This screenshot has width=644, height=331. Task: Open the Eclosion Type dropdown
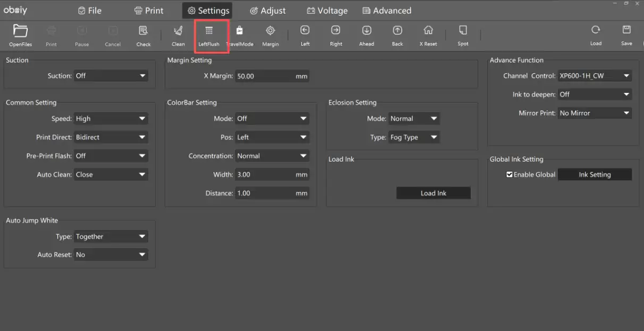pos(414,137)
